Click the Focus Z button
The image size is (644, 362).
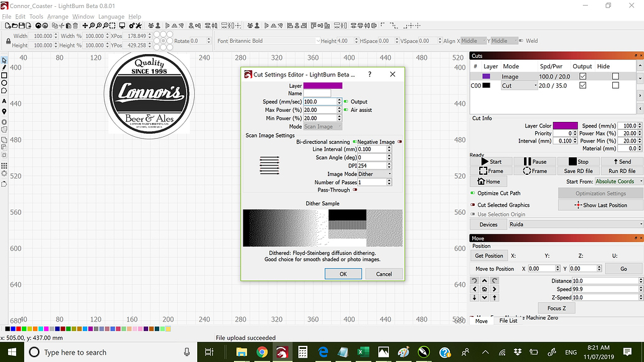click(556, 309)
